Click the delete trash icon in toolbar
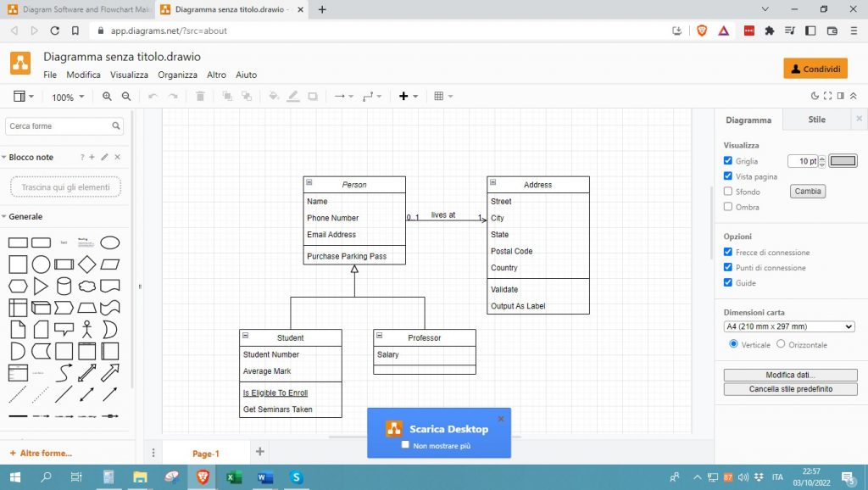 [200, 97]
